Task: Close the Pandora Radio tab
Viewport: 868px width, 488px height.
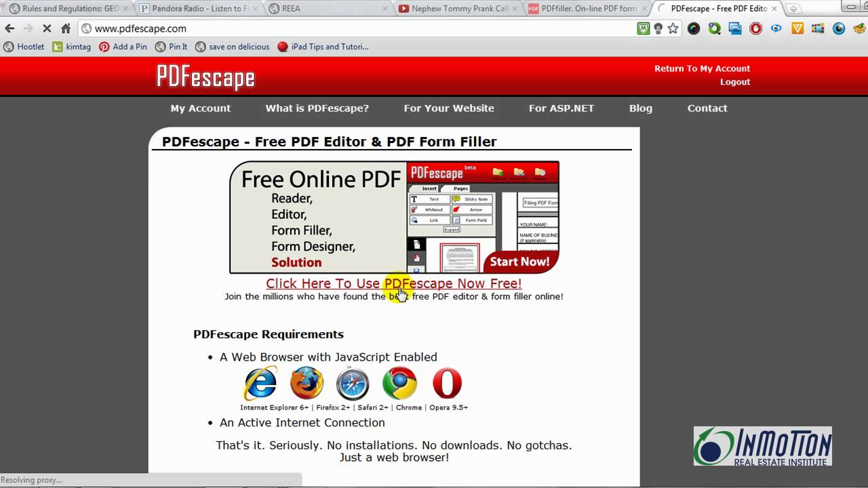Action: pos(254,9)
